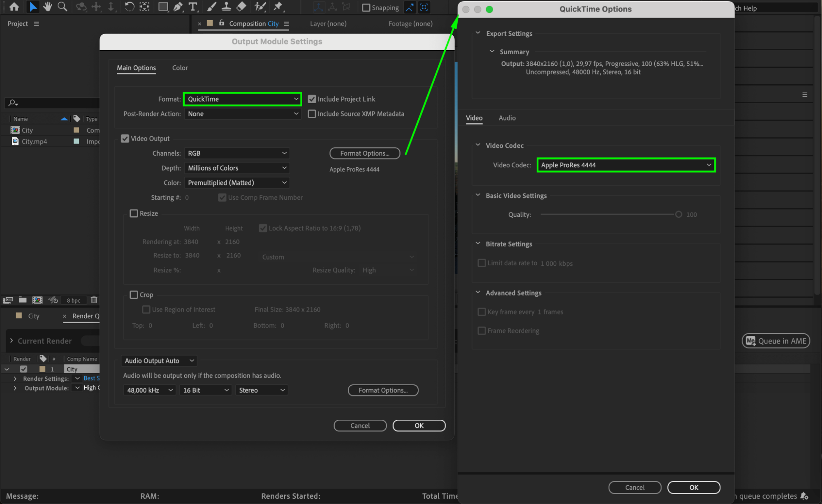This screenshot has height=504, width=822.
Task: Select the Hand tool
Action: point(48,7)
